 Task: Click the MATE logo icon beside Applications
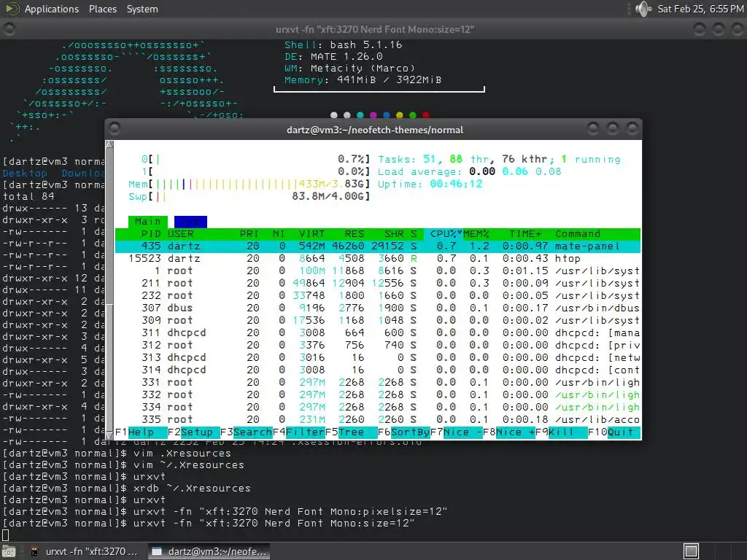click(12, 9)
